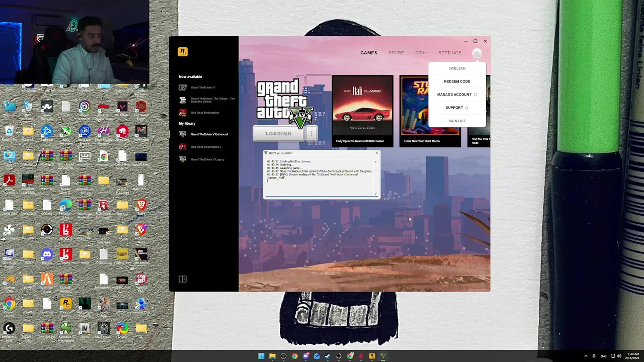Image resolution: width=644 pixels, height=362 pixels.
Task: Close the BattlEye Launcher window
Action: click(376, 153)
